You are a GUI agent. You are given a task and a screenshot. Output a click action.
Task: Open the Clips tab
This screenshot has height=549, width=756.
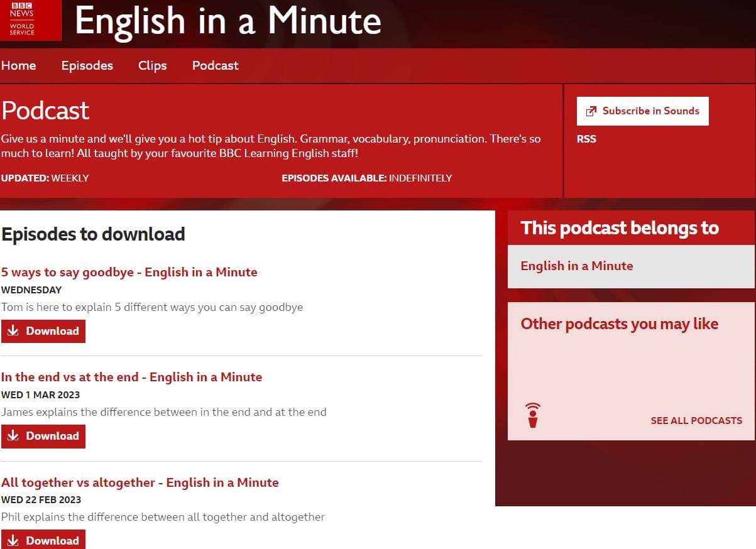point(153,65)
